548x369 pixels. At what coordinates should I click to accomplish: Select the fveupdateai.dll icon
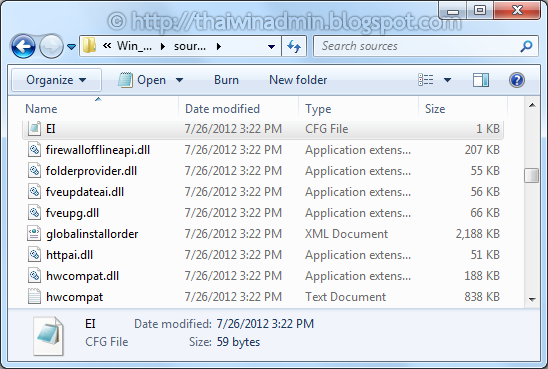click(34, 192)
